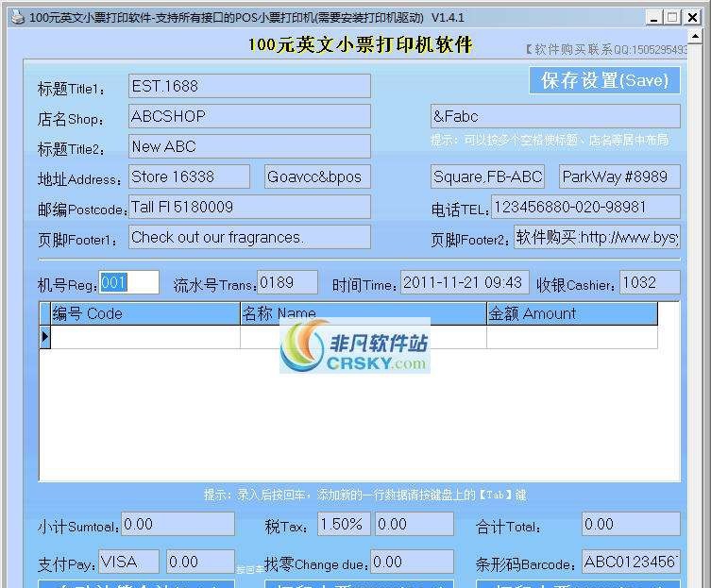Click the Postcode field Tall Fl 5180009
Image resolution: width=711 pixels, height=588 pixels.
[249, 207]
